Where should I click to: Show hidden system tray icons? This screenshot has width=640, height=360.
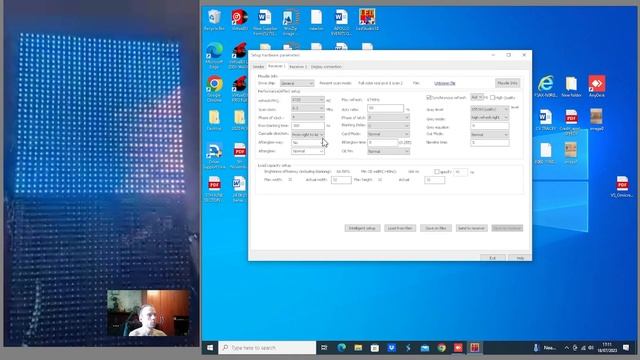tap(567, 348)
